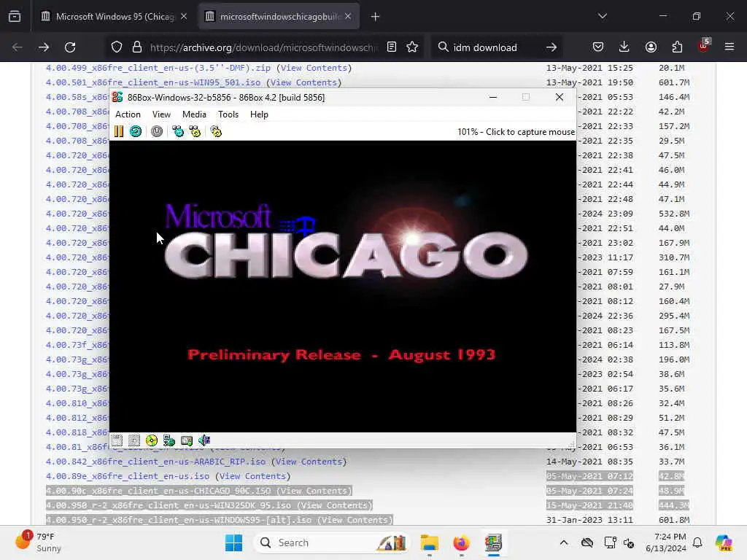Toggle reader view in address bar

392,47
